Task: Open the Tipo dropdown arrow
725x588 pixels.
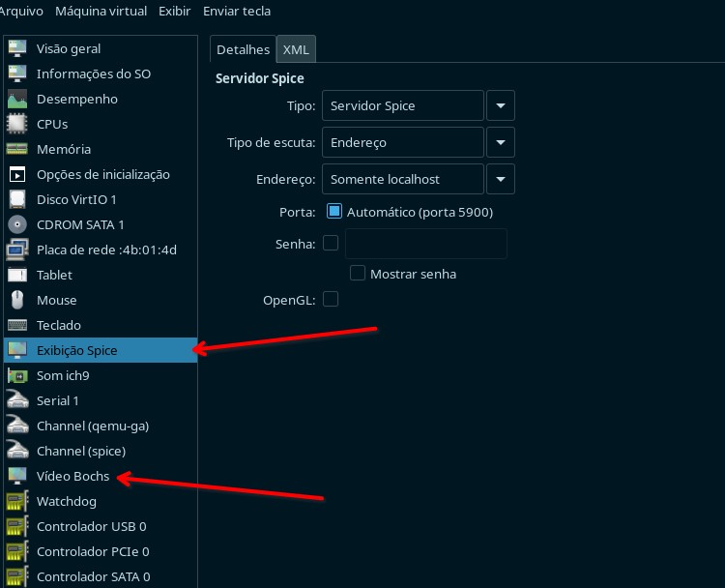Action: [501, 105]
